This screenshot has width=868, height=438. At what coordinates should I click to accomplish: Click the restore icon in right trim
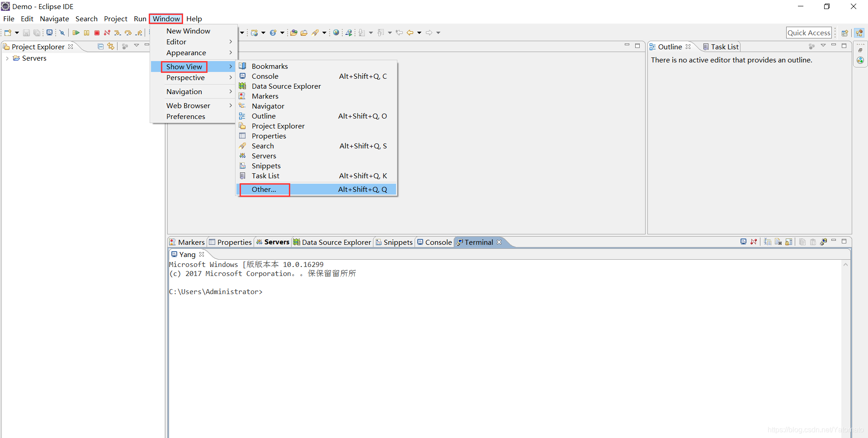[860, 50]
